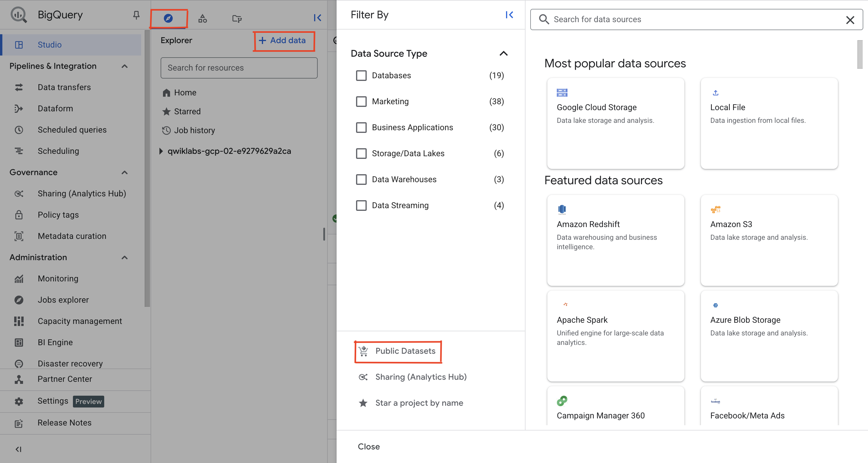Viewport: 868px width, 463px height.
Task: Collapse the Data Source Type section
Action: coord(503,53)
